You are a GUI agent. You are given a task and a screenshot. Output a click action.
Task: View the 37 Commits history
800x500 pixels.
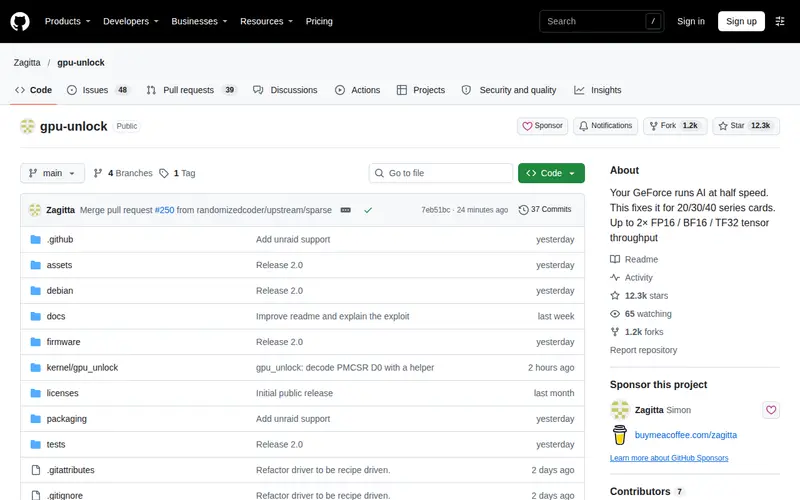tap(545, 210)
